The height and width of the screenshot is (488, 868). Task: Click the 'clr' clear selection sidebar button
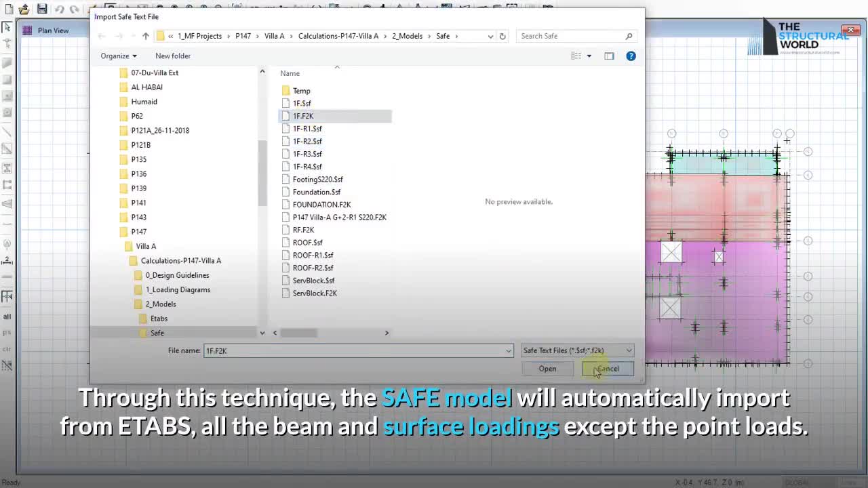click(x=7, y=349)
